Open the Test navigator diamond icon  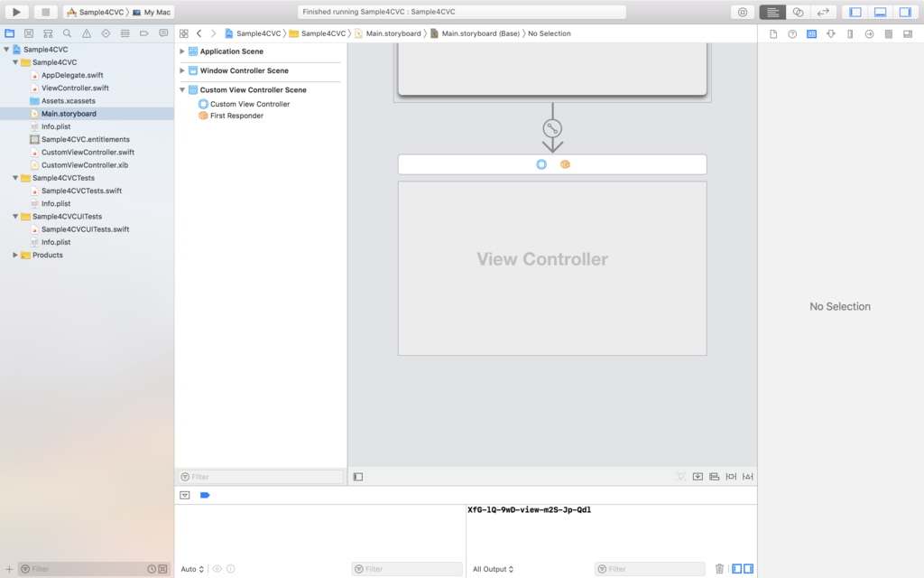(106, 33)
